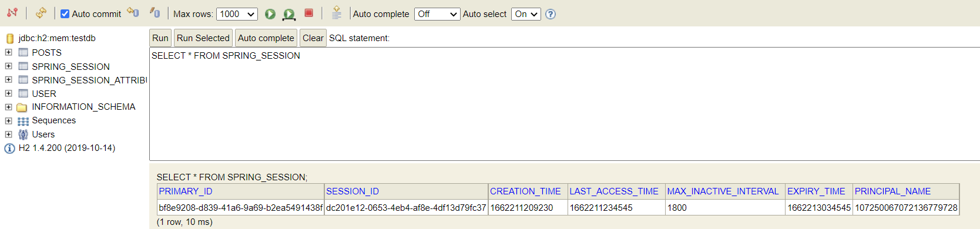Expand the POSTS table node
Image resolution: width=980 pixels, height=229 pixels.
point(8,52)
